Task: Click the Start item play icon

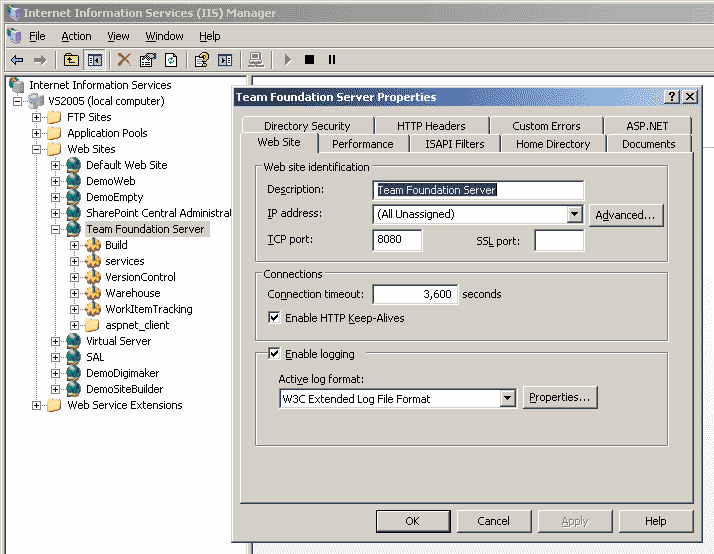Action: (x=287, y=60)
